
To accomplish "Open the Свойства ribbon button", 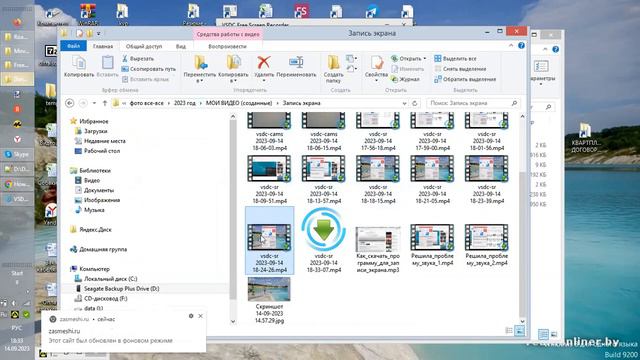I will (x=376, y=68).
